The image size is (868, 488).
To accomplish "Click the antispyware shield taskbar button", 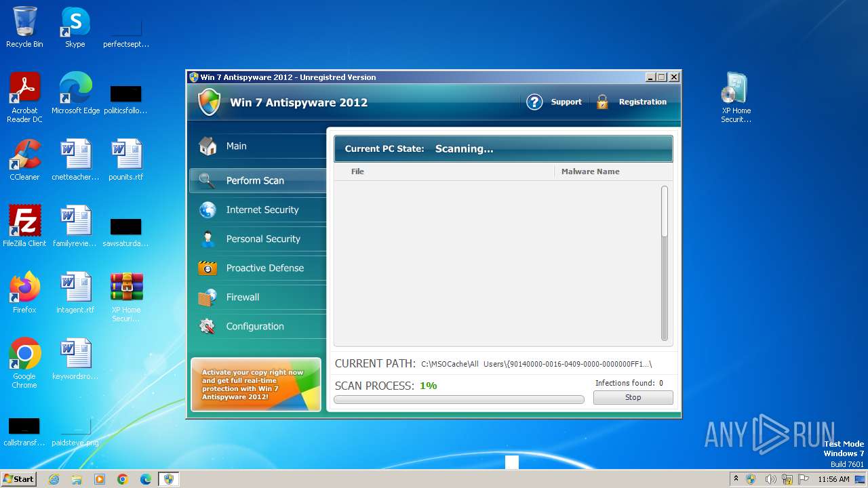I will click(x=169, y=479).
